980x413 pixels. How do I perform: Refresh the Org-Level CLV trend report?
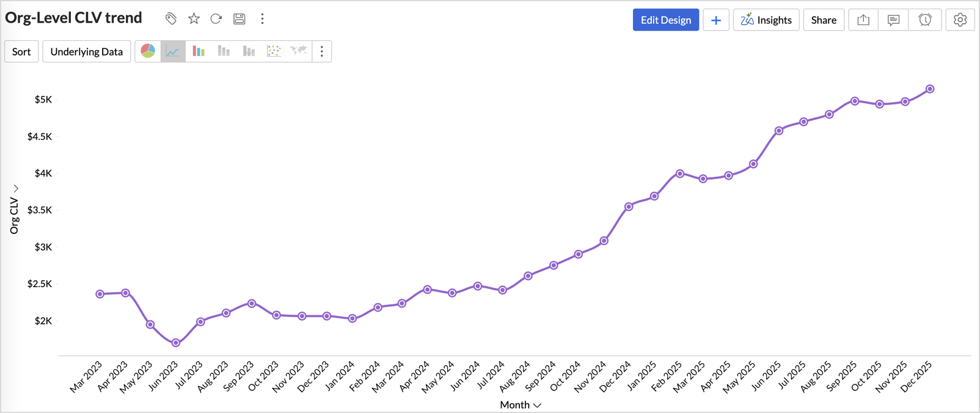click(x=216, y=19)
